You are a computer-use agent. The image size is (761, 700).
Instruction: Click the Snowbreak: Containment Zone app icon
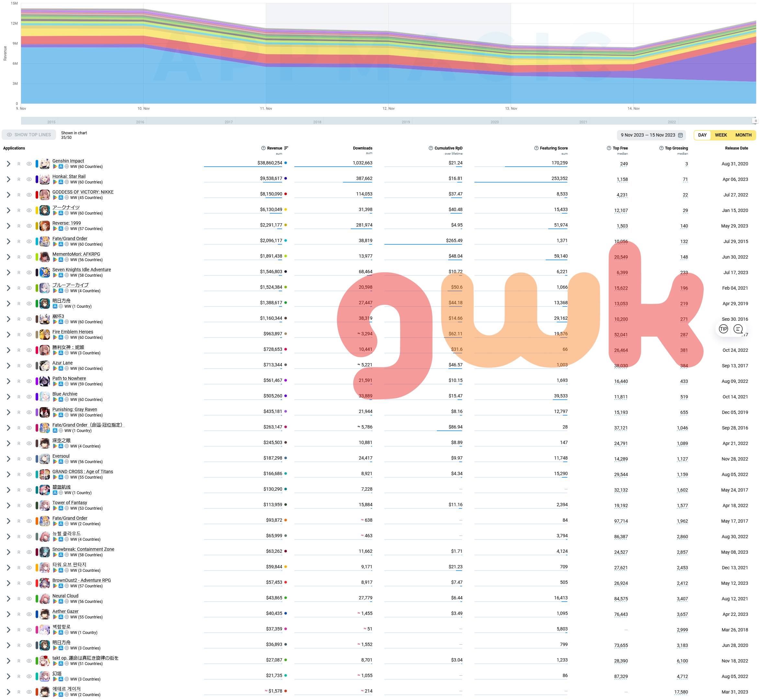(x=45, y=552)
